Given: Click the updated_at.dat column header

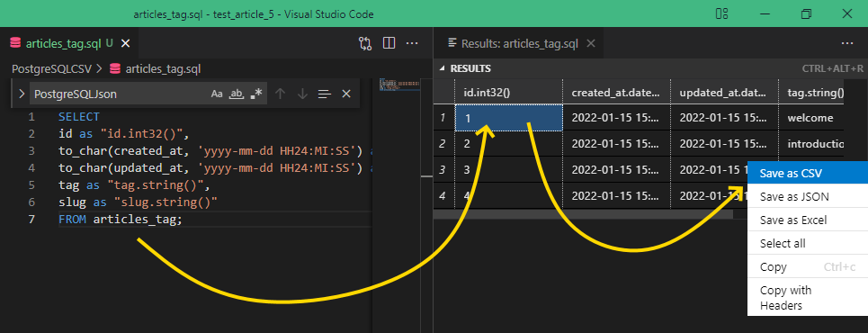Looking at the screenshot, I should pos(724,92).
